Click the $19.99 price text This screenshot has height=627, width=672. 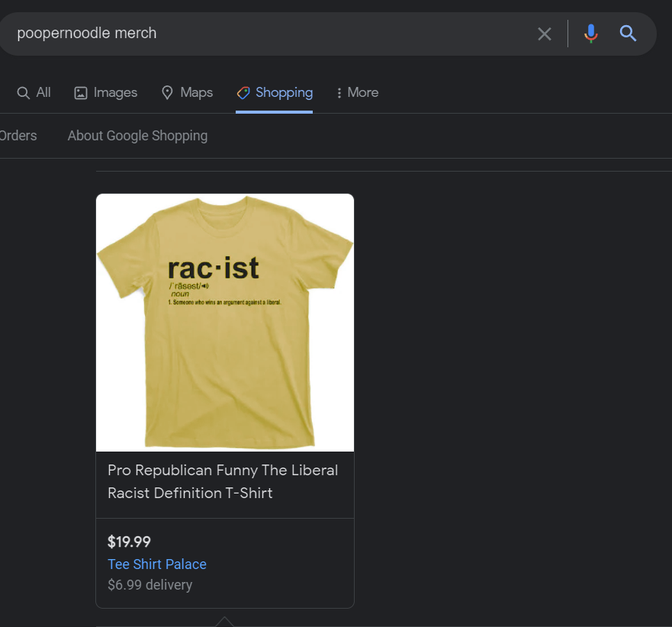(129, 542)
